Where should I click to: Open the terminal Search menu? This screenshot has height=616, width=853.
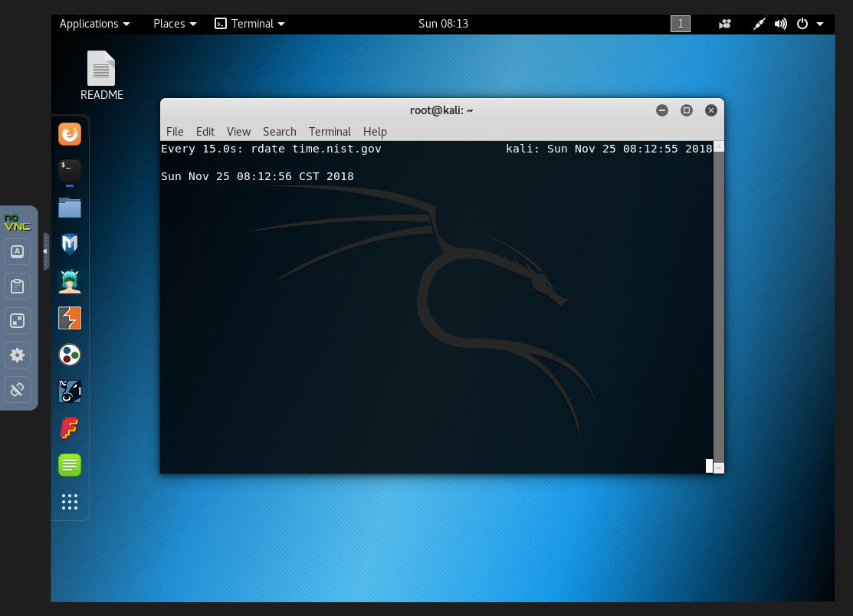pos(280,132)
